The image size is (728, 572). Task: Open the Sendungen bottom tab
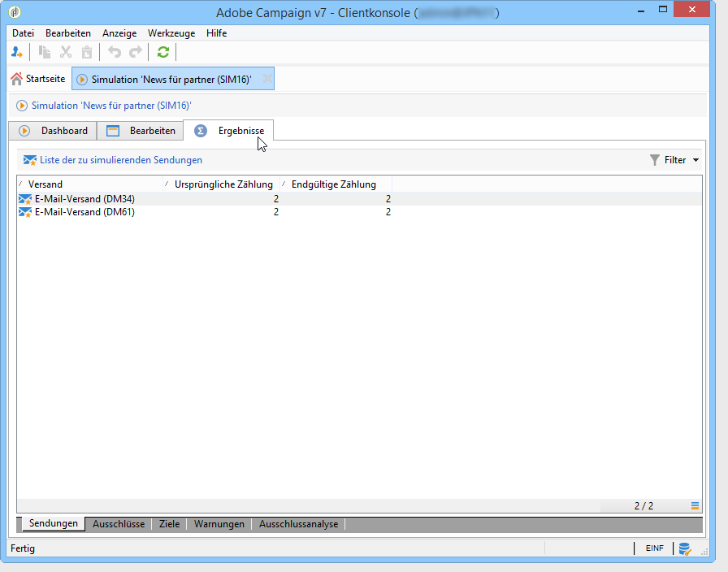pyautogui.click(x=54, y=523)
